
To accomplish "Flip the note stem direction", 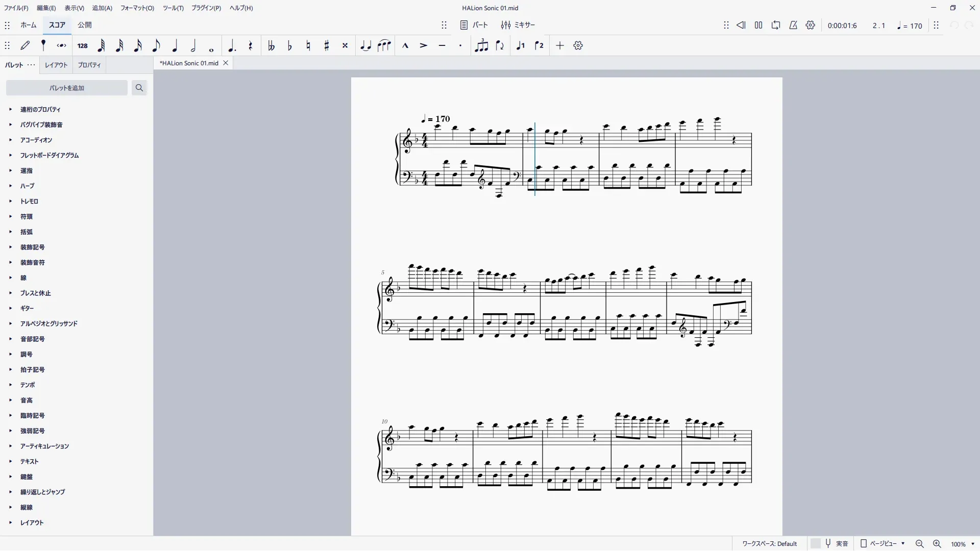I will (500, 46).
